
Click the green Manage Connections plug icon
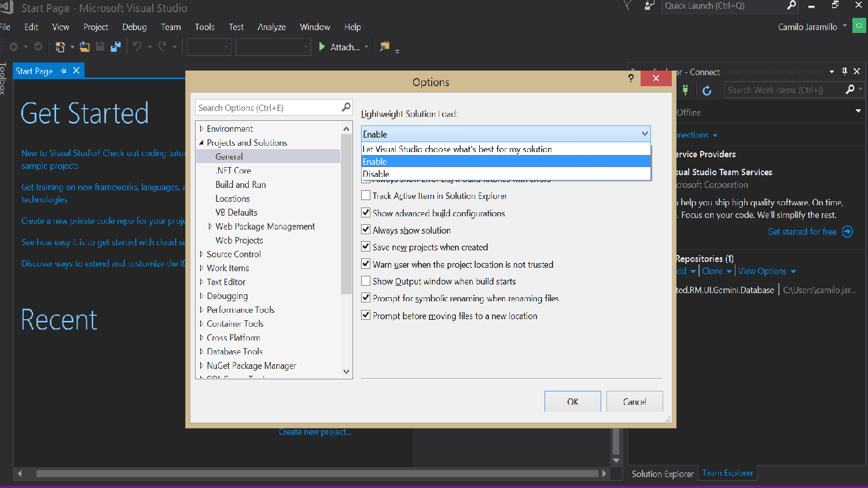(x=686, y=90)
